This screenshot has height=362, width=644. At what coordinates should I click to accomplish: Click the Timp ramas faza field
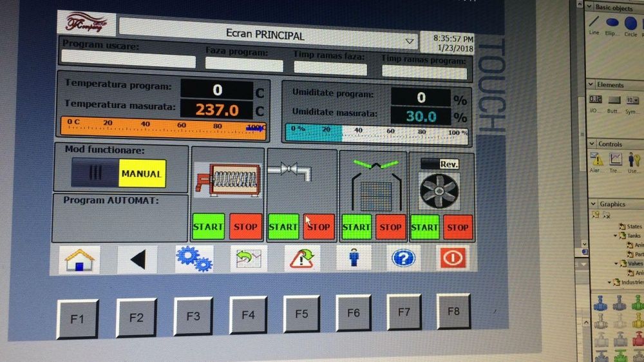pos(330,68)
